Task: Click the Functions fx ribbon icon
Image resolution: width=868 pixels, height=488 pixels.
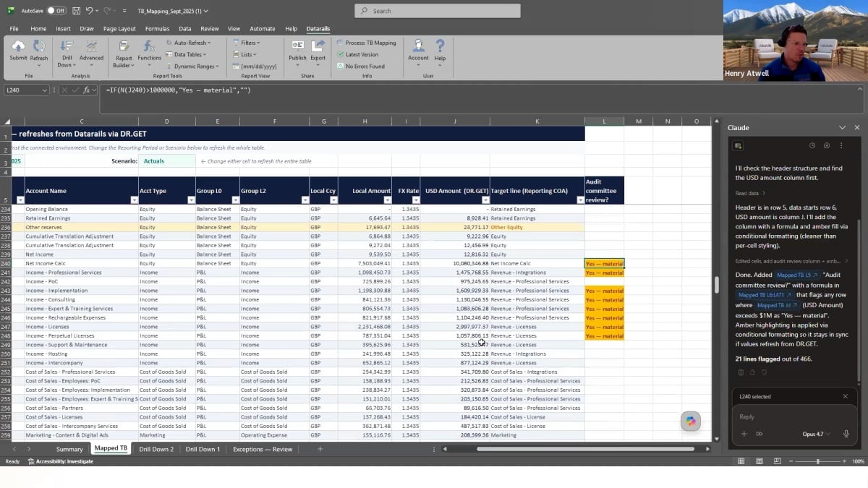Action: pyautogui.click(x=149, y=46)
